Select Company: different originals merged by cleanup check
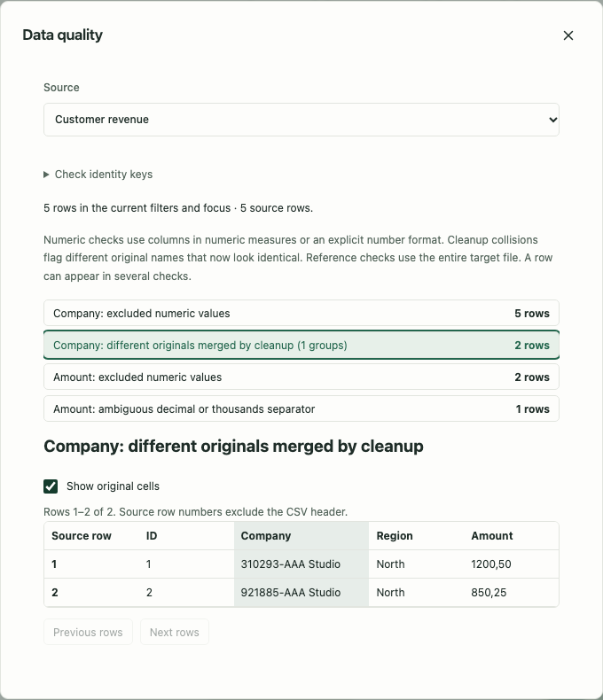Viewport: 603px width, 700px height. click(x=301, y=345)
